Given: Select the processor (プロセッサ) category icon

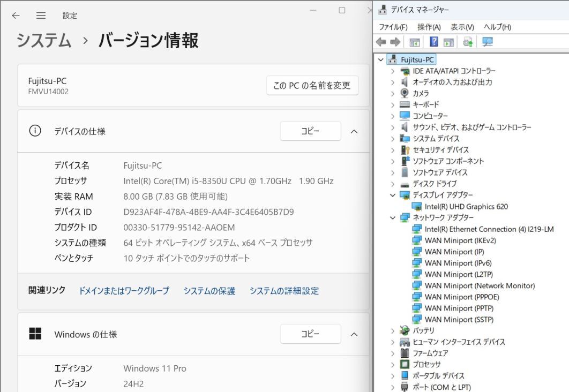Looking at the screenshot, I should (x=405, y=364).
